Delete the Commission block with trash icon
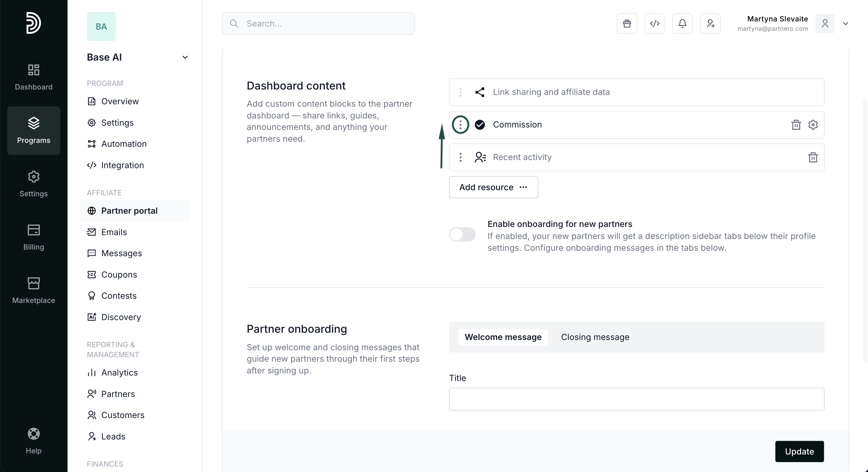This screenshot has height=472, width=868. point(796,125)
